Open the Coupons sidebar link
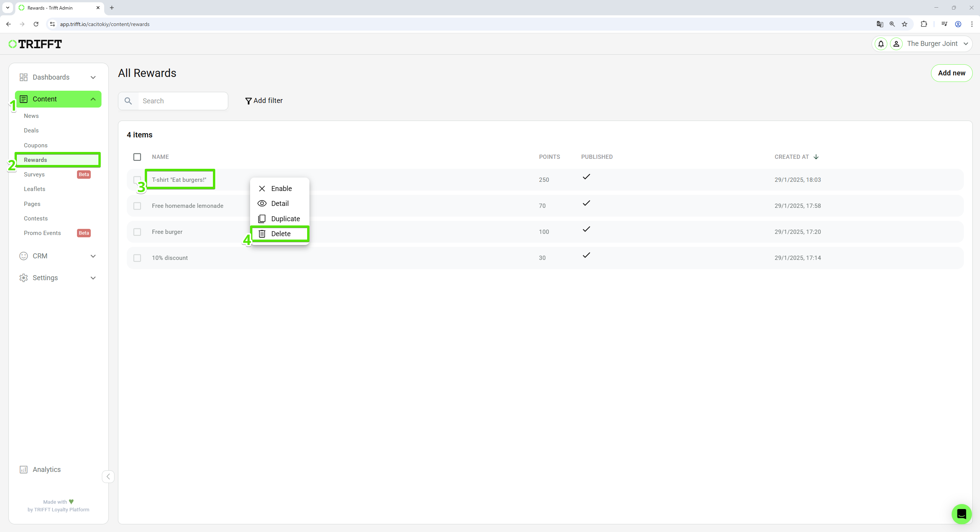This screenshot has height=532, width=980. 36,145
